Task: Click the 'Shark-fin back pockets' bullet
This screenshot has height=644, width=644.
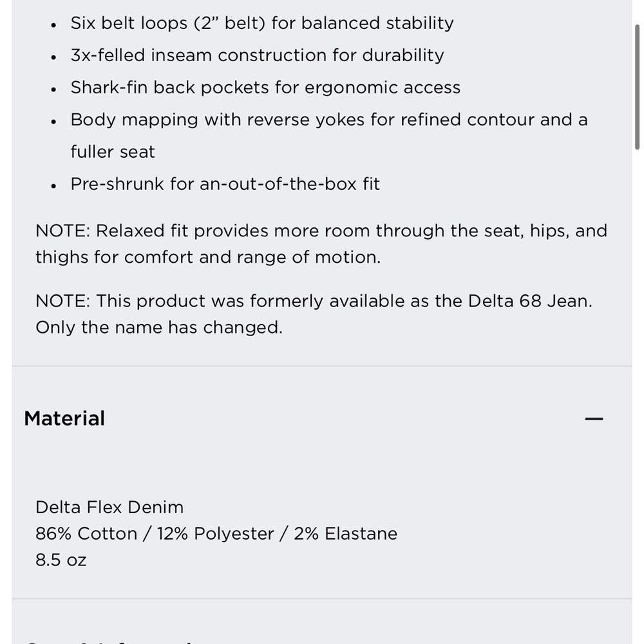Action: tap(265, 88)
